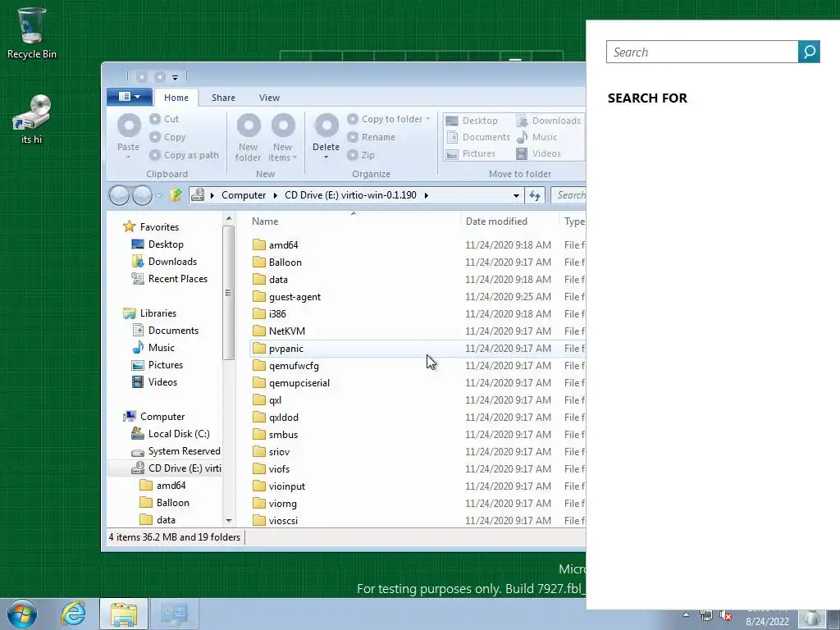Open the New items dropdown
The image size is (840, 630).
click(x=282, y=137)
